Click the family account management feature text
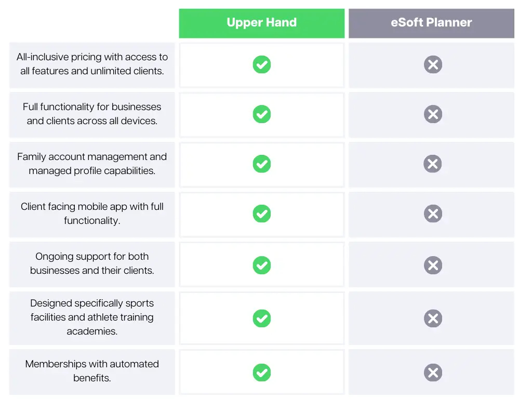Image resolution: width=532 pixels, height=399 pixels. pyautogui.click(x=92, y=164)
